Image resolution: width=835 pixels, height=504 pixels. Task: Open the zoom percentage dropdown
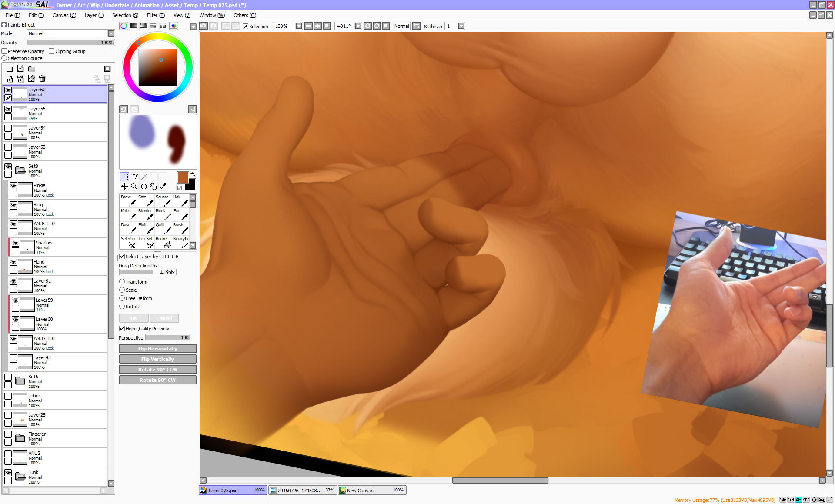click(x=299, y=26)
